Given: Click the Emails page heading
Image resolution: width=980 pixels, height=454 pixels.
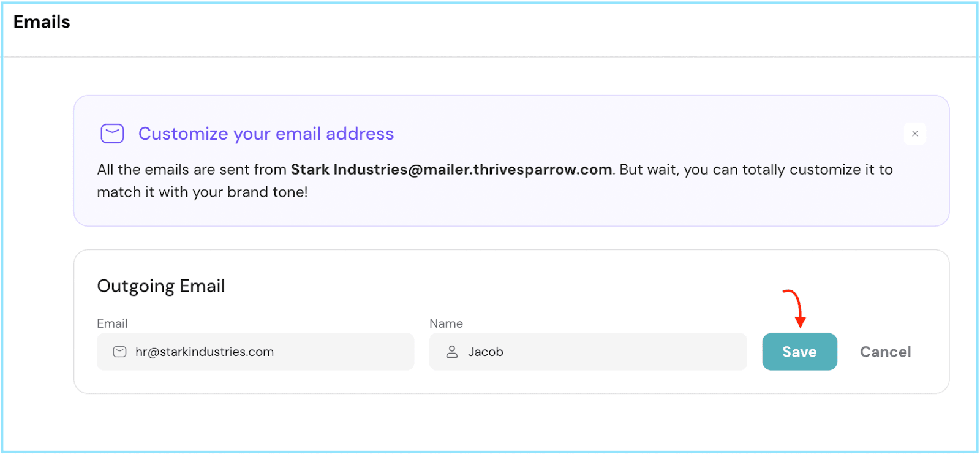Looking at the screenshot, I should [42, 22].
